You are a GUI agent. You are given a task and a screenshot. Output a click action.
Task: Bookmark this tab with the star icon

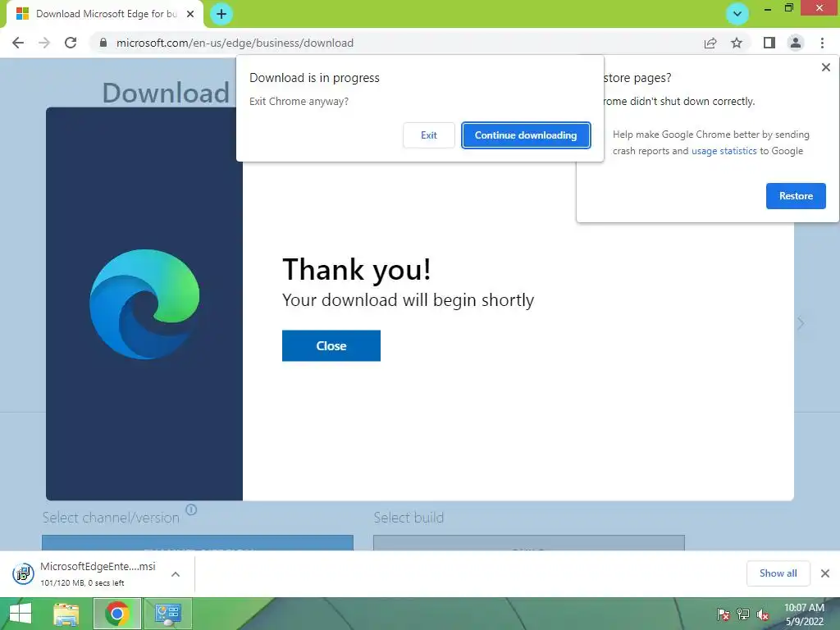pos(737,43)
